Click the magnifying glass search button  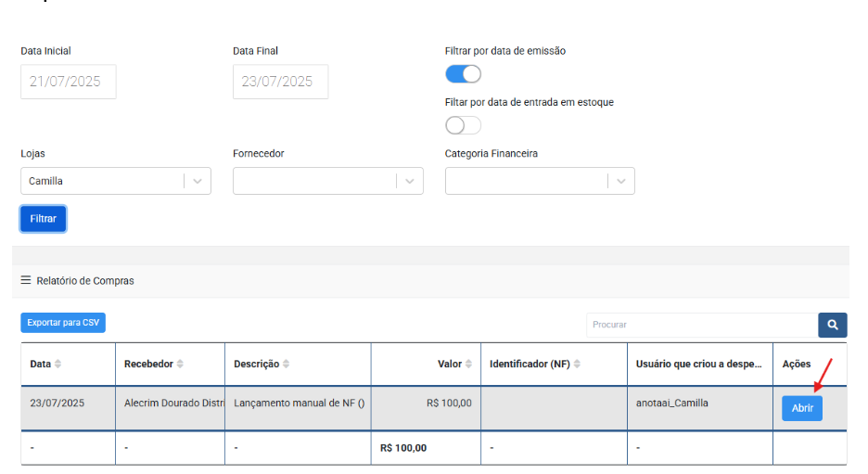(x=832, y=325)
